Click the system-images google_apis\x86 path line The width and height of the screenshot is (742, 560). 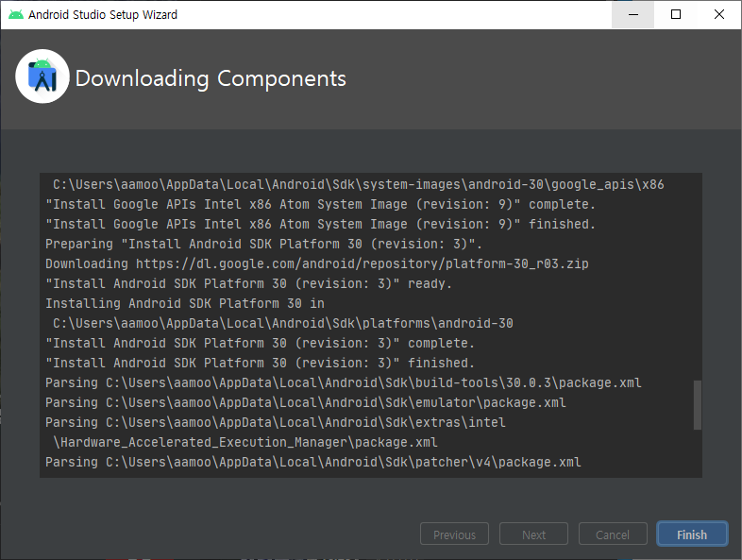[358, 184]
